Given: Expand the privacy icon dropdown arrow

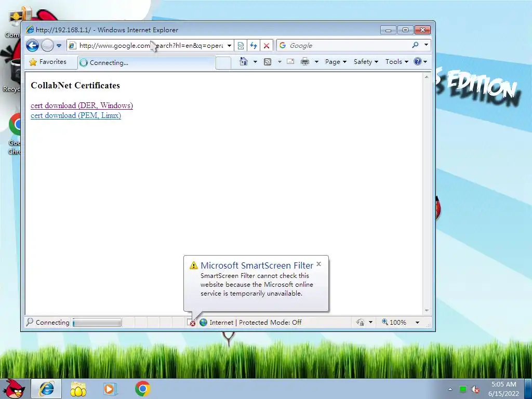Looking at the screenshot, I should [370, 322].
